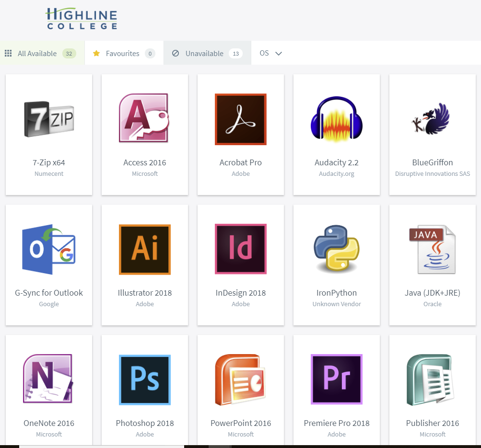This screenshot has width=481, height=448.
Task: Open the G-Sync for Outlook icon
Action: 49,250
